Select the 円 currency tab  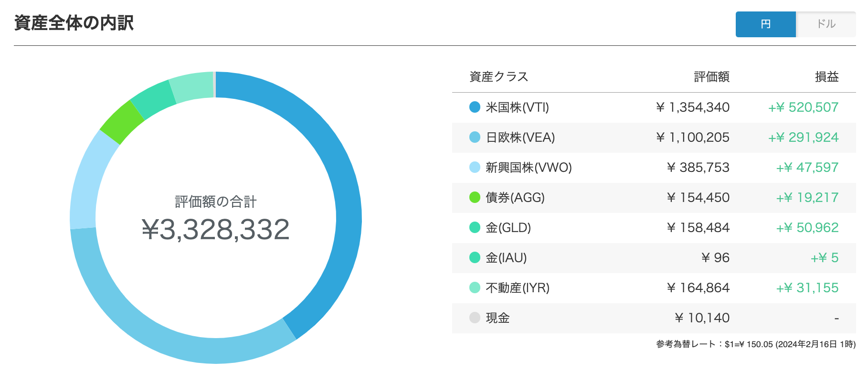[x=766, y=24]
